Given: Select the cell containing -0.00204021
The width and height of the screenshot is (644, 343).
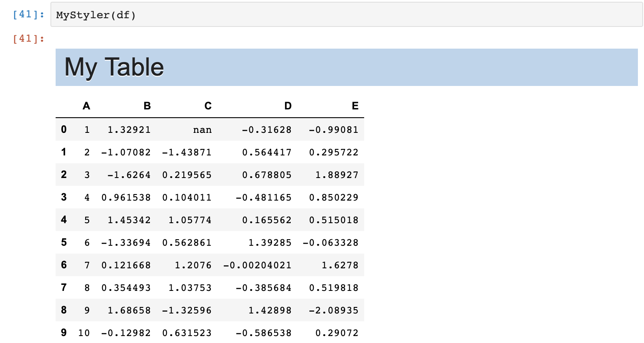Looking at the screenshot, I should click(257, 265).
